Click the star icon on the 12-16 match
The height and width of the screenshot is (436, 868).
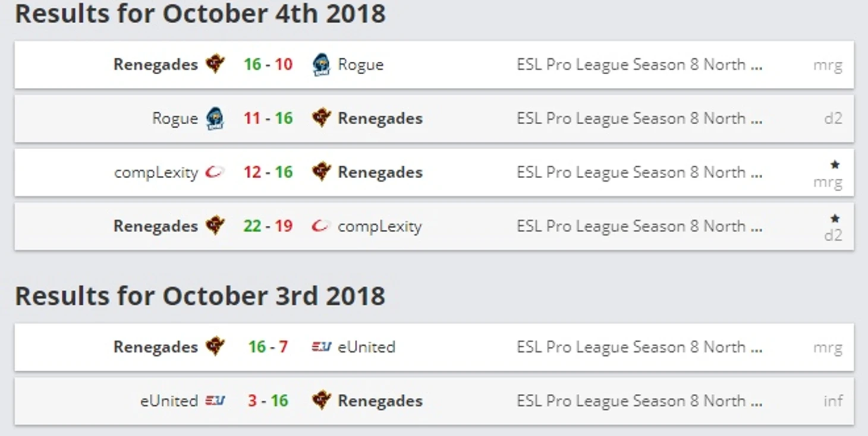(835, 165)
